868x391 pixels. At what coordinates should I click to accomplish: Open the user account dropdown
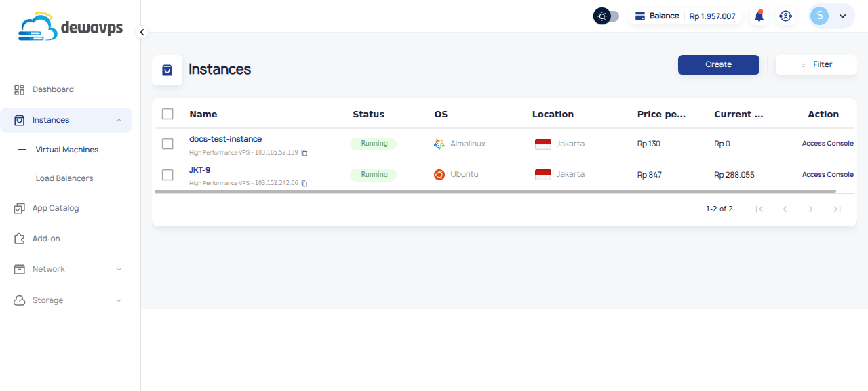click(831, 16)
